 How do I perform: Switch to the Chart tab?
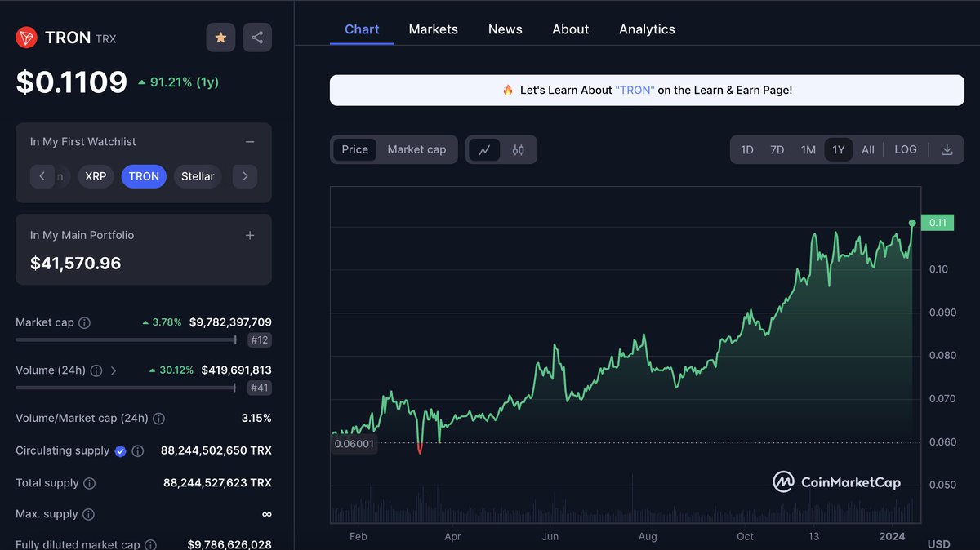(362, 29)
